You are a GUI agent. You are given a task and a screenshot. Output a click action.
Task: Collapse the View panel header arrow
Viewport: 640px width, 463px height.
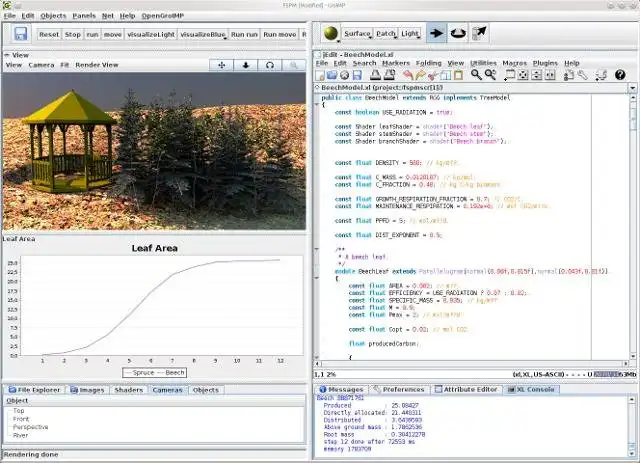point(7,55)
